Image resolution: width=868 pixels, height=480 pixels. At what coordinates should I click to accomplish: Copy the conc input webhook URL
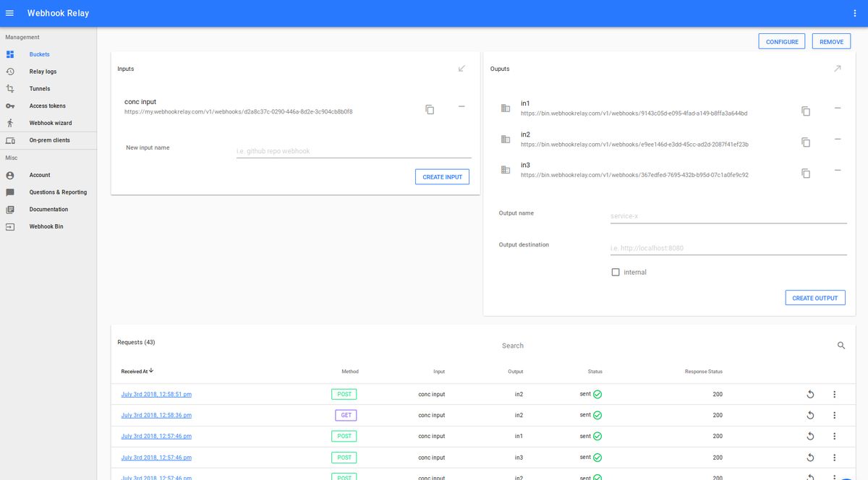click(430, 109)
